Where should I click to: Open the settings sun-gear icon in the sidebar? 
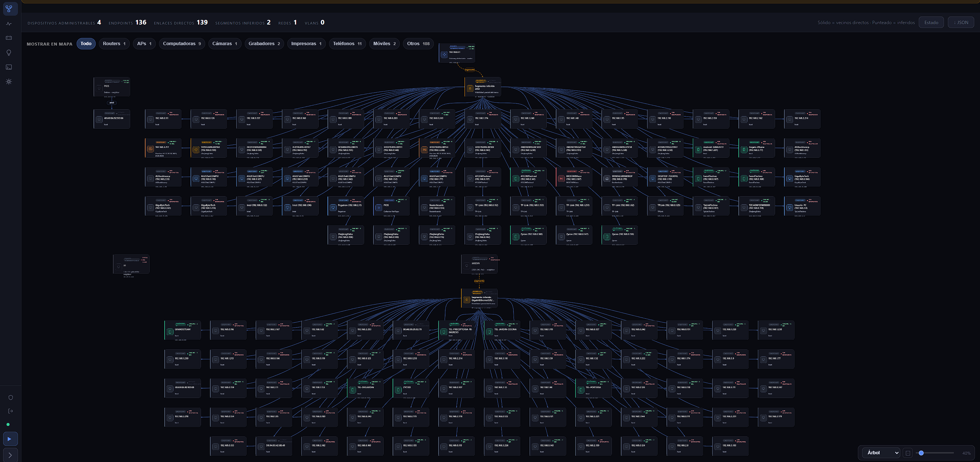(9, 82)
